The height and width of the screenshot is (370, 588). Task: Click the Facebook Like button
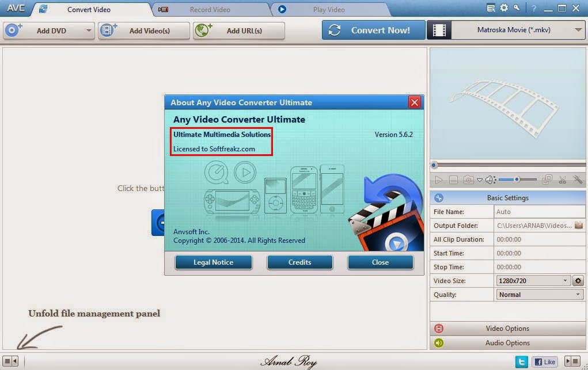[545, 362]
